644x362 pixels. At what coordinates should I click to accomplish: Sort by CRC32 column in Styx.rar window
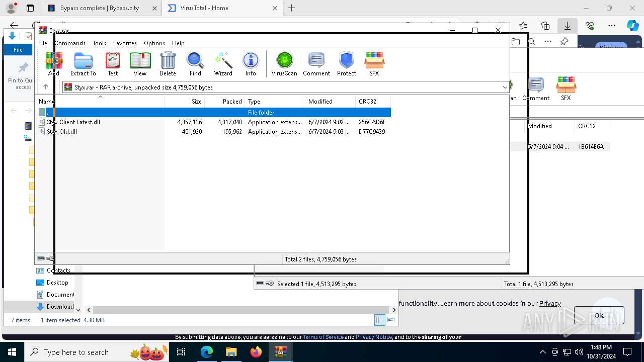tap(373, 101)
